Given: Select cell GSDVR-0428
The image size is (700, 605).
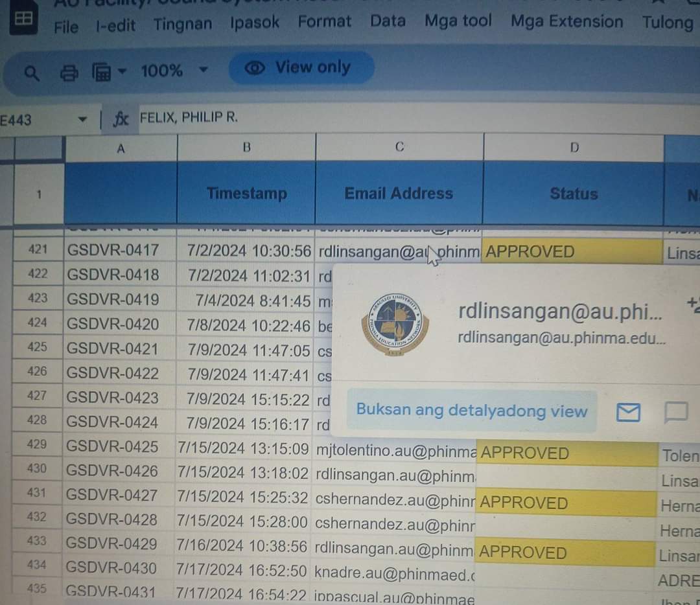Looking at the screenshot, I should coord(119,519).
